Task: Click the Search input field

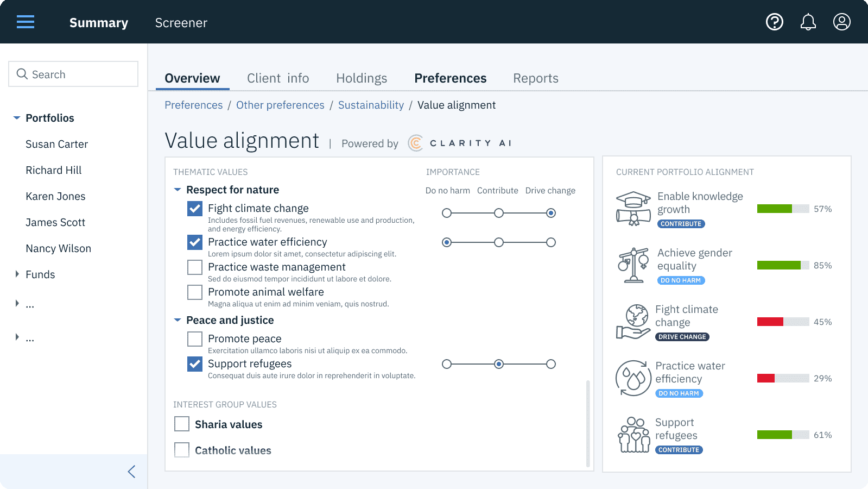Action: point(73,74)
